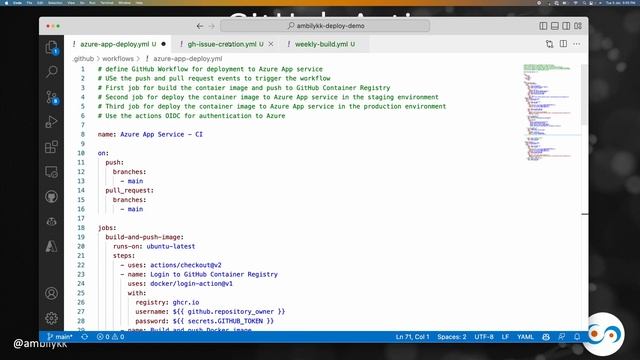640x360 pixels.
Task: Open the Extensions view
Action: coord(51,147)
